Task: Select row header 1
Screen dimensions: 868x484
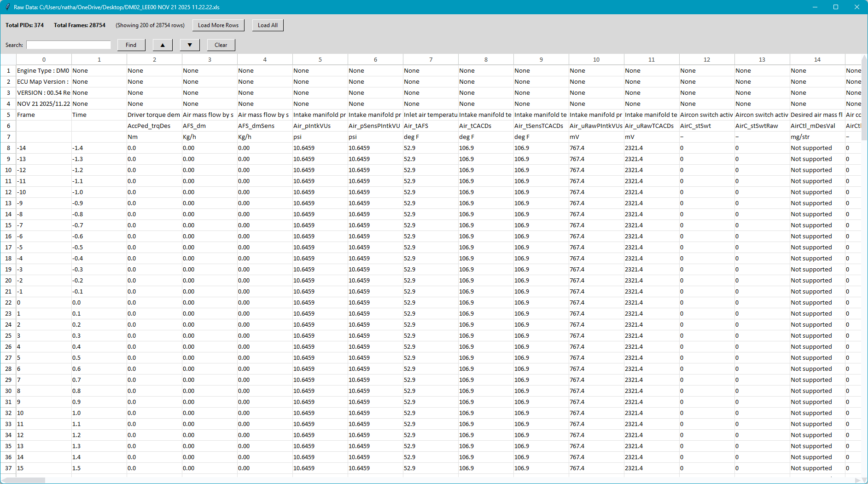Action: tap(8, 71)
